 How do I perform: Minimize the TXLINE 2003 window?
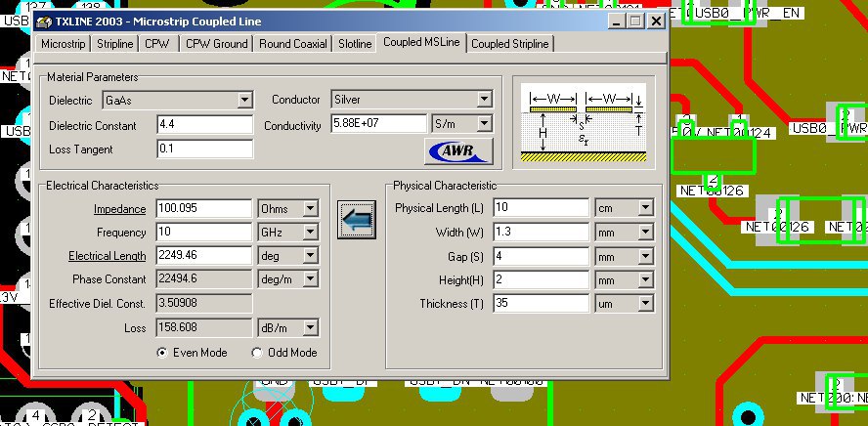(617, 21)
